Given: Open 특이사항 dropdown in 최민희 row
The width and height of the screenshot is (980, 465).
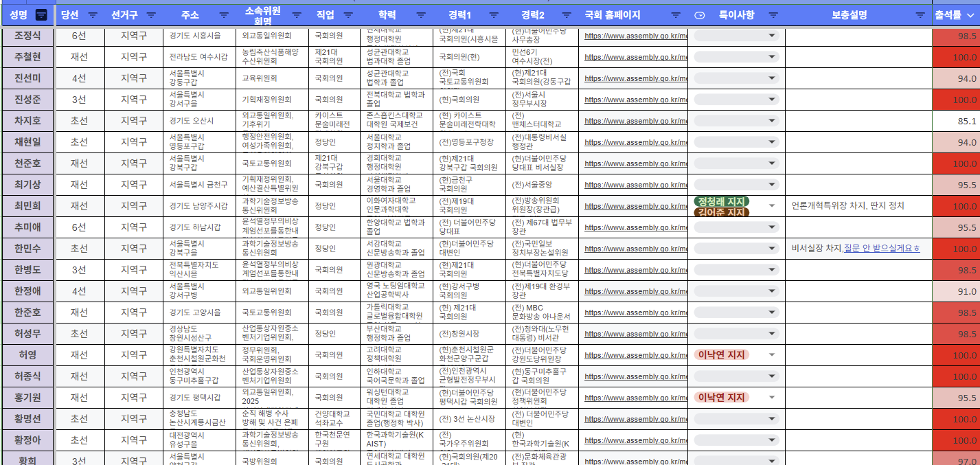Looking at the screenshot, I should (x=772, y=206).
